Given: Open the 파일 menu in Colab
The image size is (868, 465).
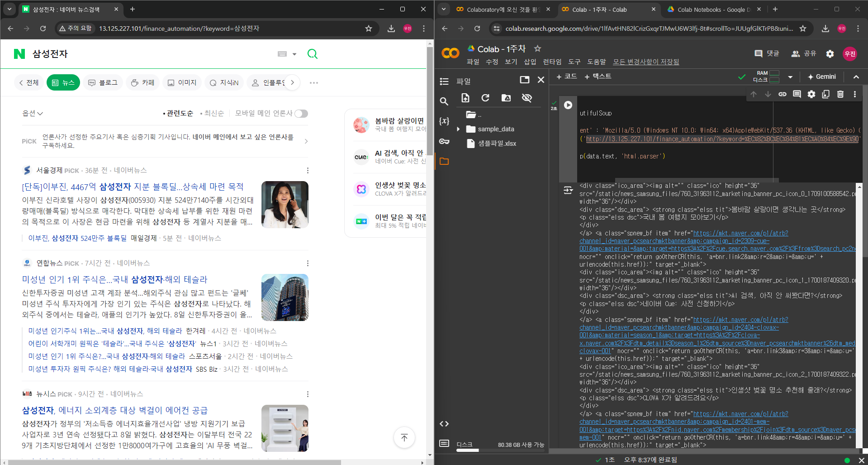Looking at the screenshot, I should tap(473, 62).
